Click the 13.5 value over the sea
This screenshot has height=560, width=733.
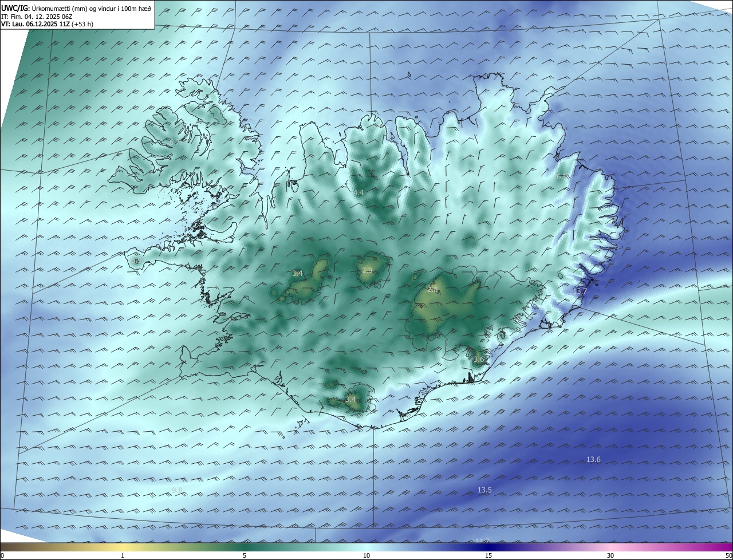pos(484,490)
